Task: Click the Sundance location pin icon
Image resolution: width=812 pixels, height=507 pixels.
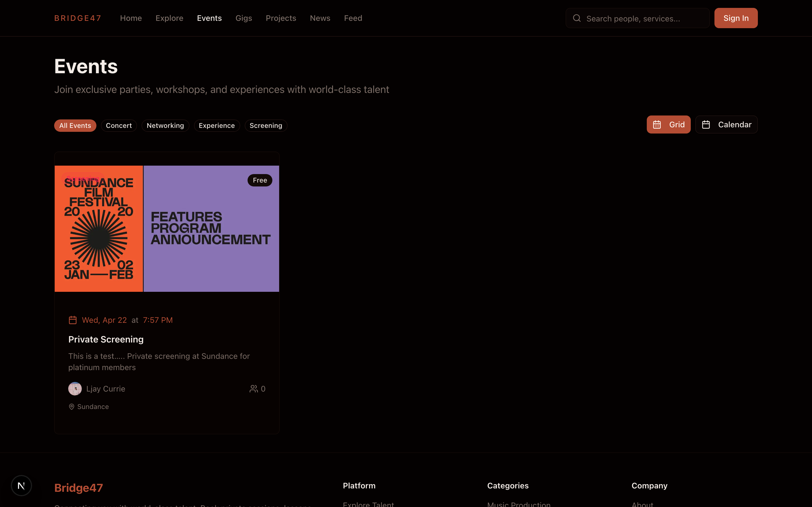Action: point(71,407)
